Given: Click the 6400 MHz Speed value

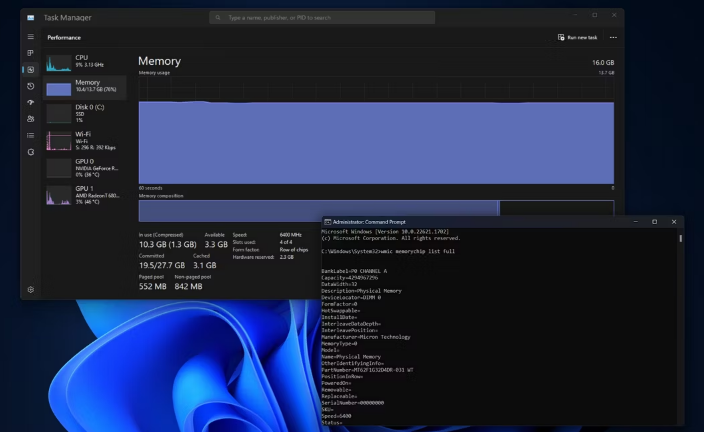Looking at the screenshot, I should pyautogui.click(x=290, y=235).
